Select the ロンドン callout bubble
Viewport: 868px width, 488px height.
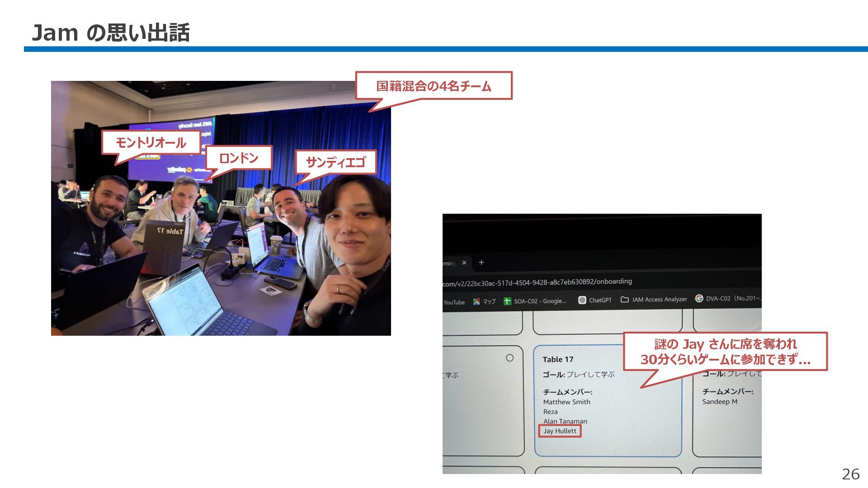(239, 158)
